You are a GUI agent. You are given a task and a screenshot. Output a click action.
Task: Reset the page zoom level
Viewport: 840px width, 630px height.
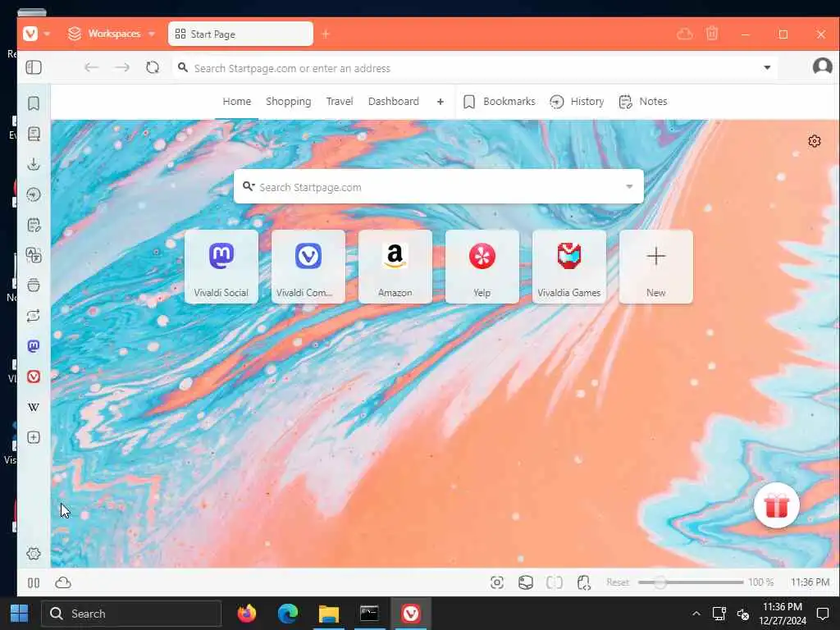pos(618,582)
